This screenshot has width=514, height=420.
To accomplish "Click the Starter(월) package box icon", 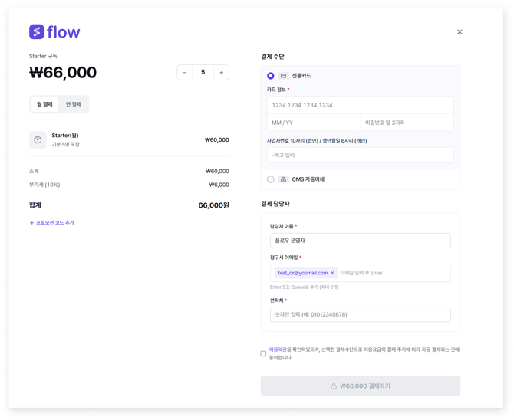I will coord(38,140).
